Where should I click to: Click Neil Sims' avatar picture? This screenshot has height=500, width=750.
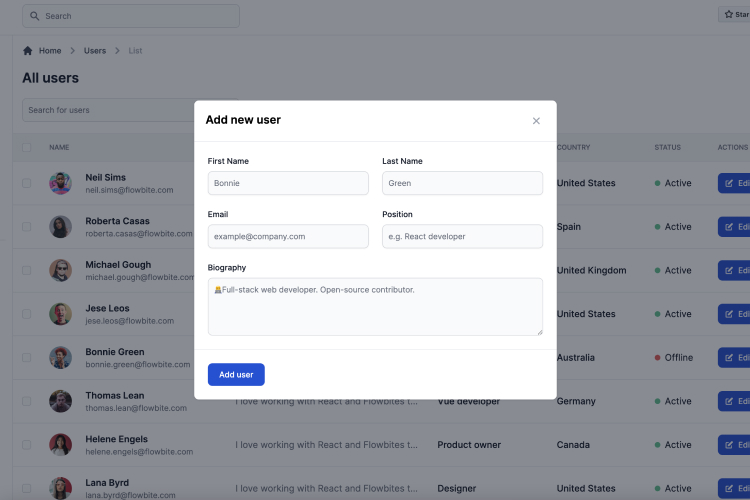click(60, 183)
